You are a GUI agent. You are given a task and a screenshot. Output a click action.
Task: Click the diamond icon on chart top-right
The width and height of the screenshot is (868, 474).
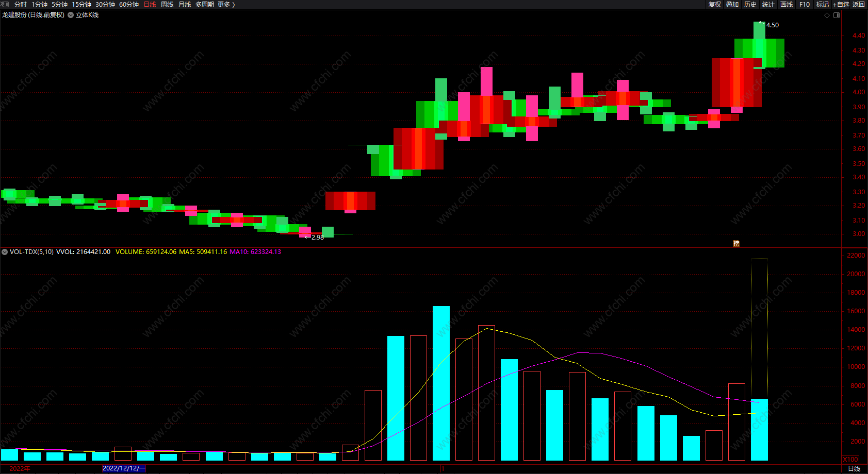(x=827, y=15)
